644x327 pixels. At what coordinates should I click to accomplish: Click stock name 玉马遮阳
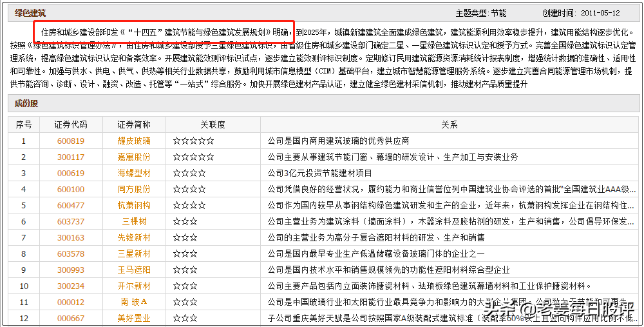pos(134,270)
